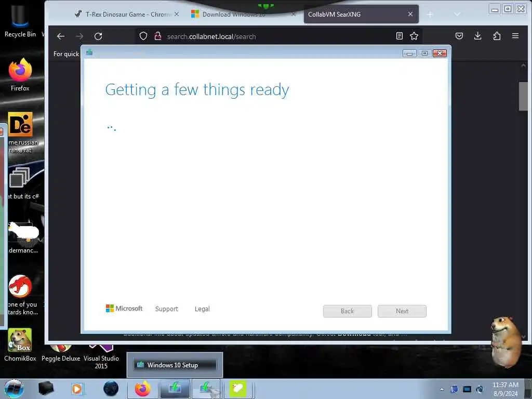Open the Windows Start orb
The height and width of the screenshot is (399, 532).
14,389
